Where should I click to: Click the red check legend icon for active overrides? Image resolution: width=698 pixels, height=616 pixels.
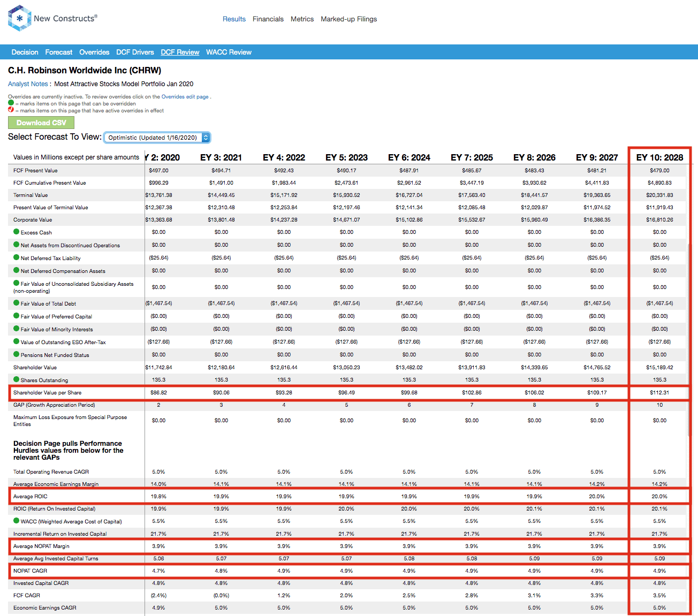[11, 110]
